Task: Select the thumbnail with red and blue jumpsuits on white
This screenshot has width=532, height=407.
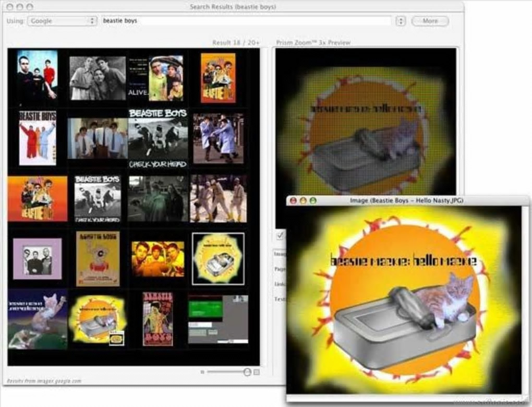Action: (38, 138)
